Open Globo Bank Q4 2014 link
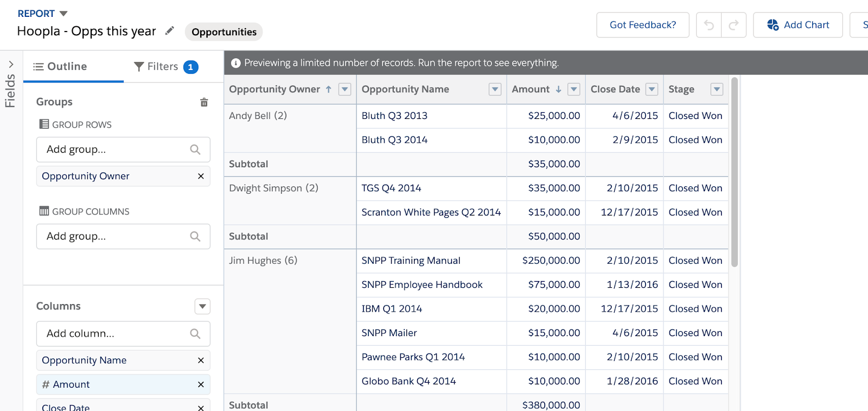Image resolution: width=868 pixels, height=411 pixels. pos(409,381)
